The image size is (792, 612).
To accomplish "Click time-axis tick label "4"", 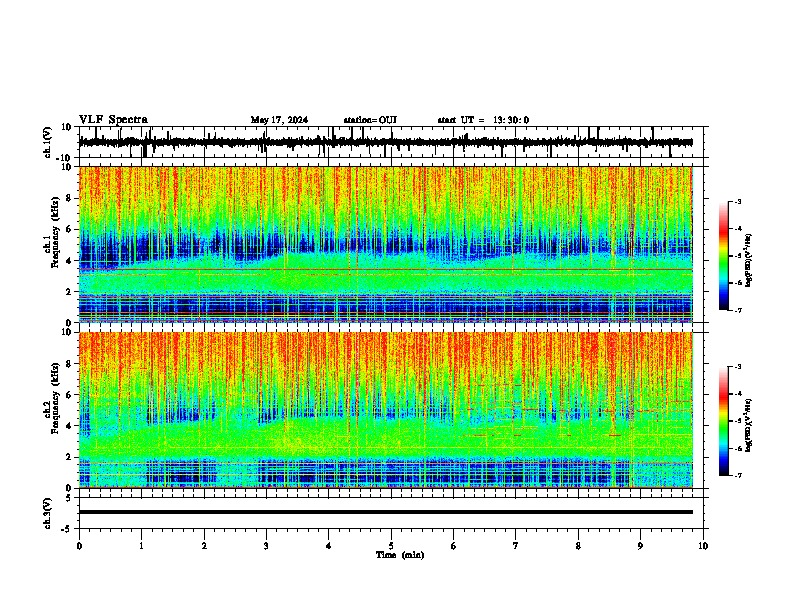I will (x=329, y=546).
